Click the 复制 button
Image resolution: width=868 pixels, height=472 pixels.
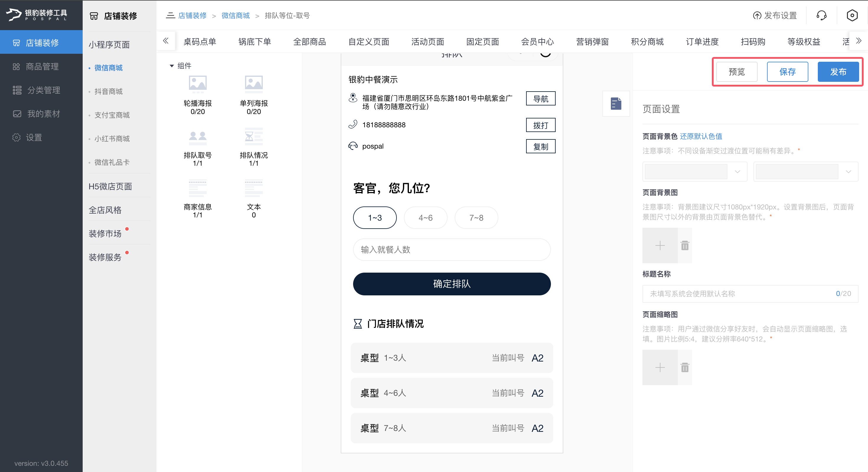[x=541, y=146]
